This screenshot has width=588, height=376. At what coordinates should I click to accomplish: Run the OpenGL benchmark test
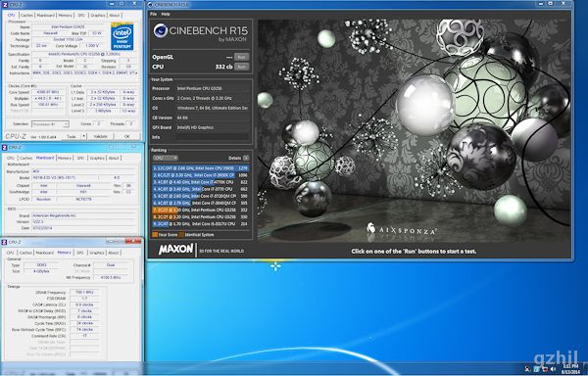pyautogui.click(x=241, y=58)
